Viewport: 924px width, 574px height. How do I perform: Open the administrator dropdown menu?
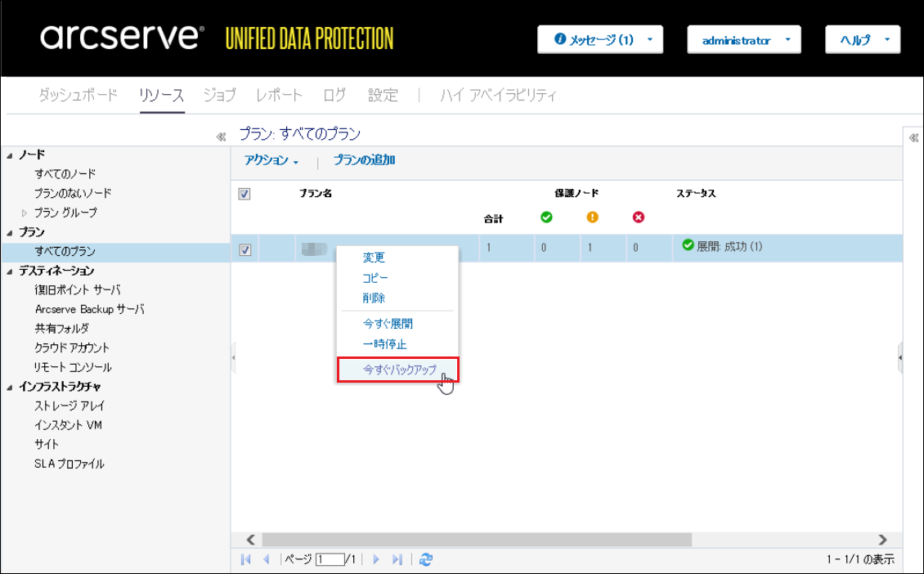[x=743, y=39]
